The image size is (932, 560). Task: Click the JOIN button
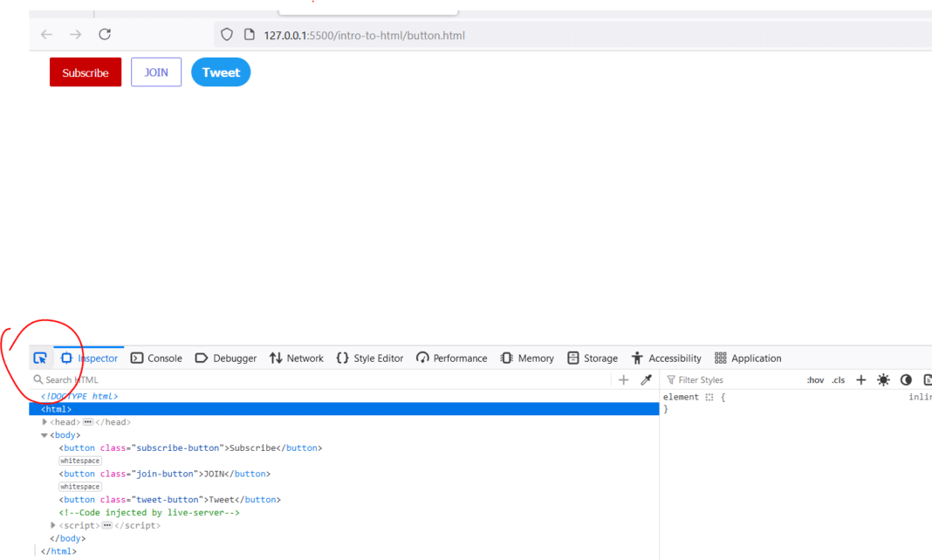click(x=156, y=72)
